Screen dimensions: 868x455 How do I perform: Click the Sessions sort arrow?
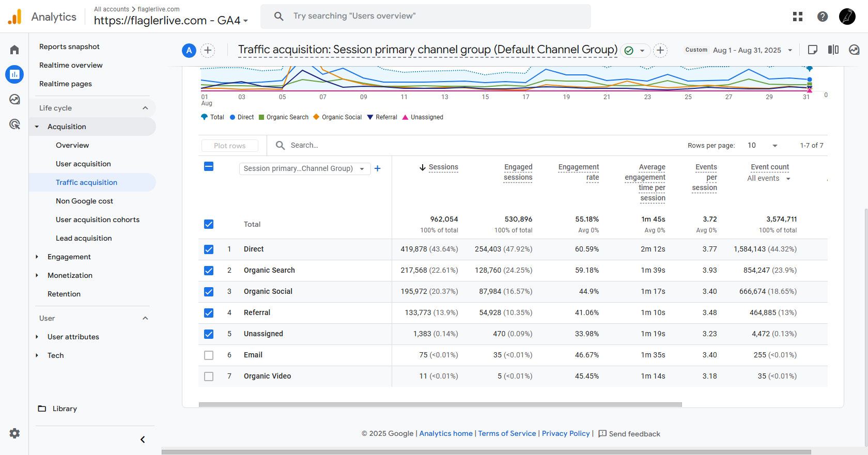423,167
